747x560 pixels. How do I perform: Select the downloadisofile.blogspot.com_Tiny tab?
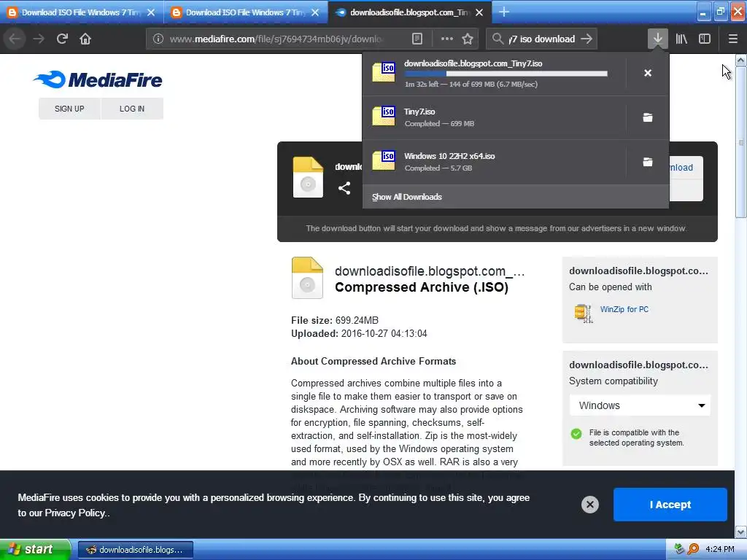click(x=410, y=12)
